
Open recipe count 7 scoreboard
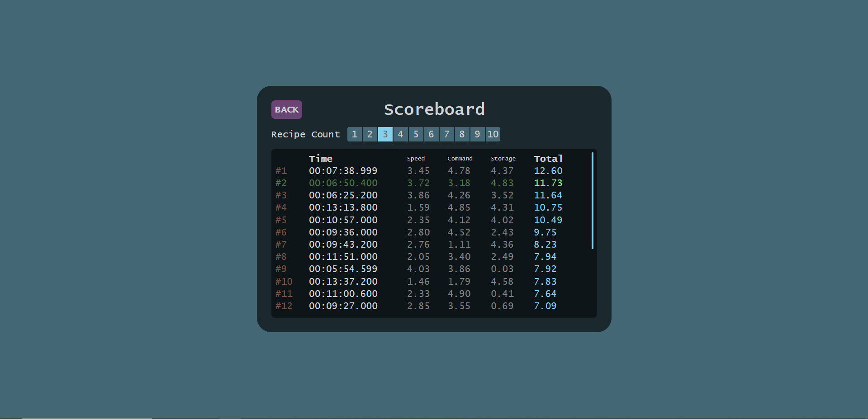447,134
